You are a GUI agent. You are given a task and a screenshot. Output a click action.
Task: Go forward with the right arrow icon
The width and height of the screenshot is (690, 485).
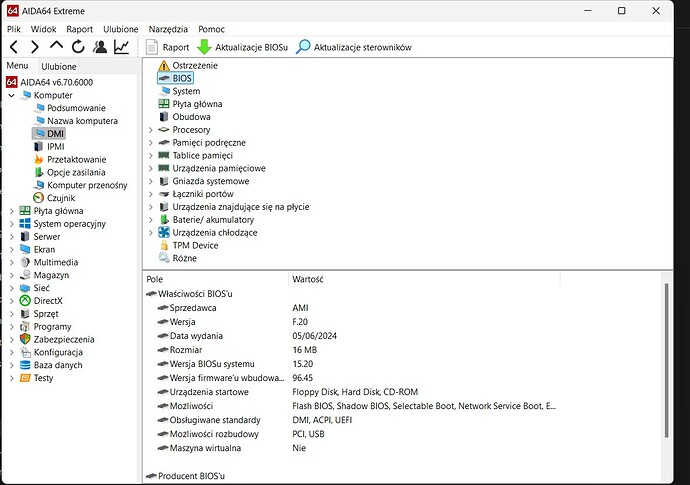click(35, 47)
